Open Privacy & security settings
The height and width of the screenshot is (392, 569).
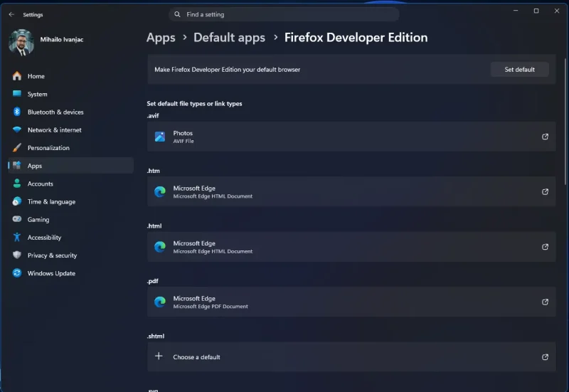click(70, 255)
